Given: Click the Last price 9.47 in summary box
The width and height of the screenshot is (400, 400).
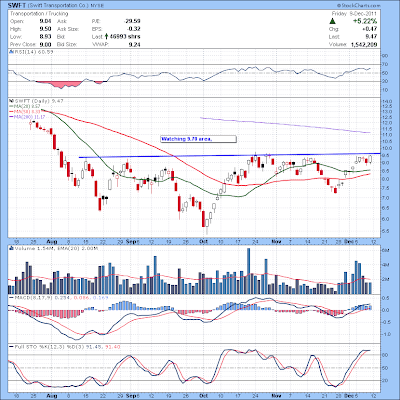Looking at the screenshot, I should 371,37.
